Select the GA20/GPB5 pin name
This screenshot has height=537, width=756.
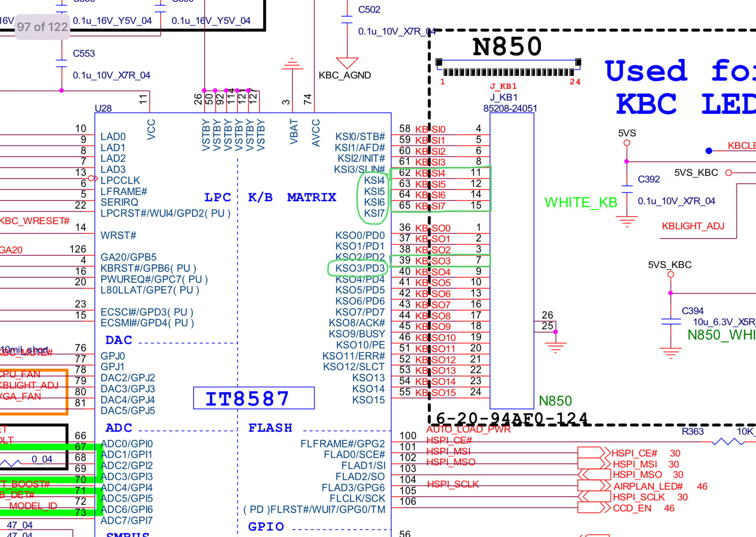point(128,257)
